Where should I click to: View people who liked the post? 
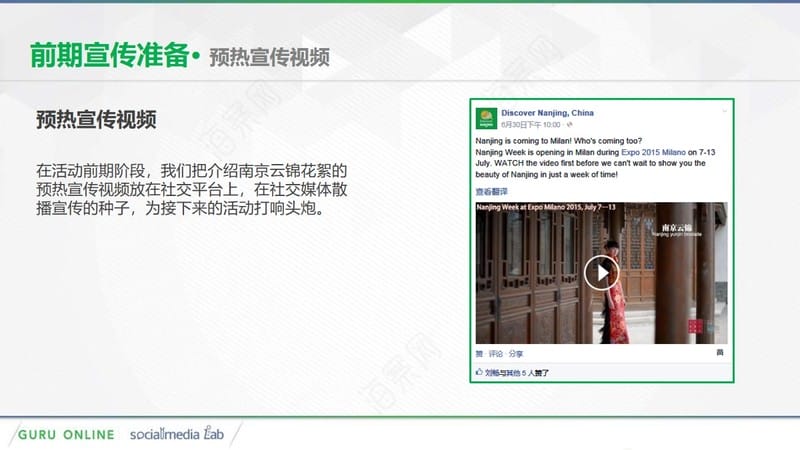point(517,373)
